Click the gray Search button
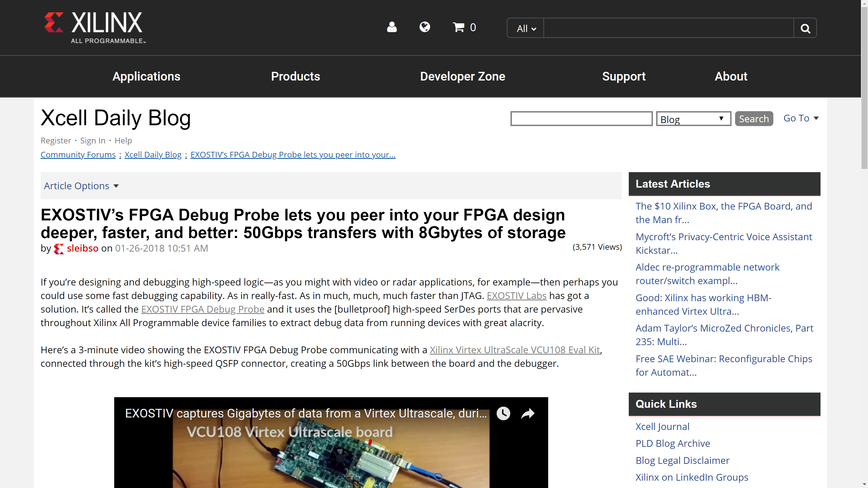 click(754, 119)
